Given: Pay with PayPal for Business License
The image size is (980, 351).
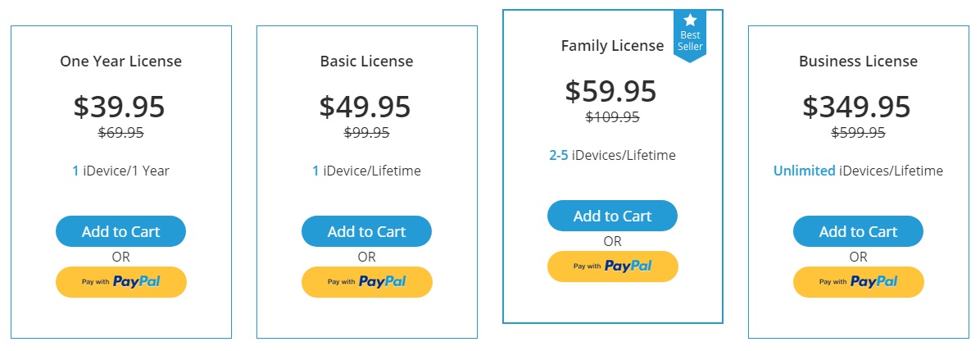Looking at the screenshot, I should pyautogui.click(x=858, y=281).
